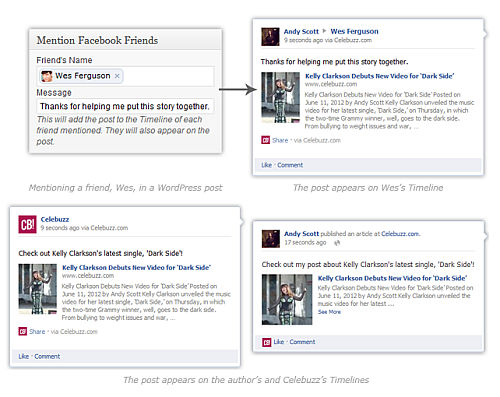Click Share in Wes's Timeline post
Viewport: 500px width, 397px height.
point(280,140)
